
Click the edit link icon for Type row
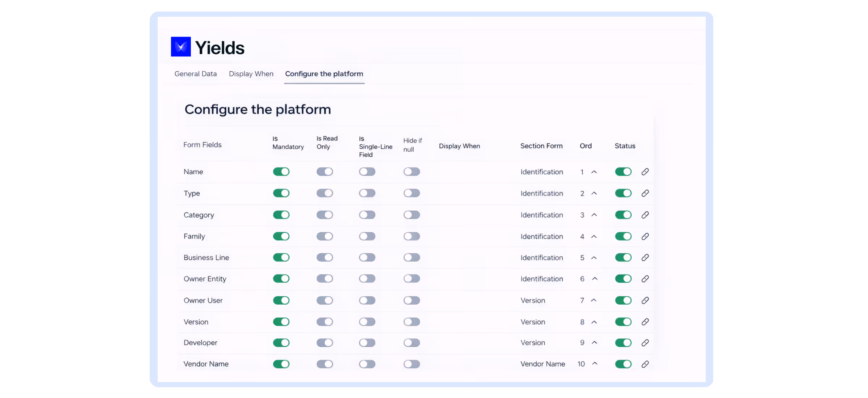click(x=645, y=193)
